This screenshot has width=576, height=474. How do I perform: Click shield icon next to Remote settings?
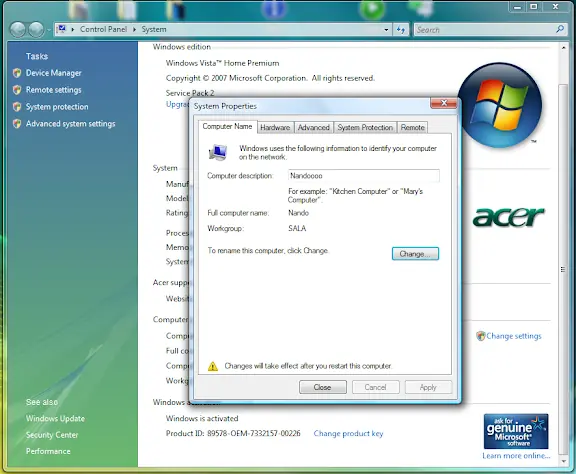coord(17,90)
